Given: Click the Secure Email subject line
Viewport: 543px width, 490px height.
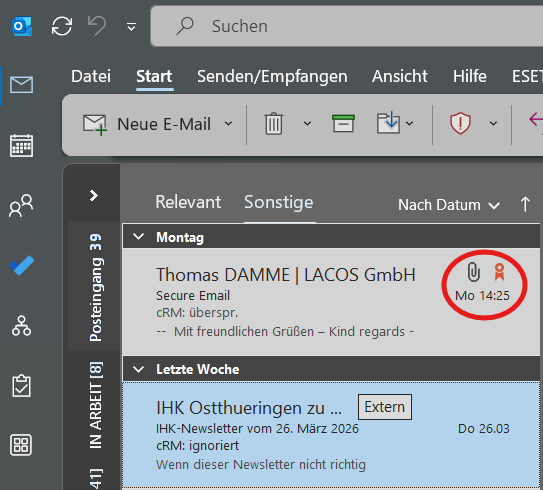Looking at the screenshot, I should (193, 296).
